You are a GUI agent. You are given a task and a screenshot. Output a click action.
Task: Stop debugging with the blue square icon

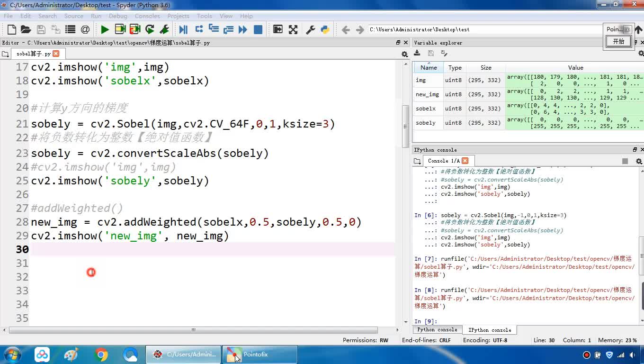258,30
